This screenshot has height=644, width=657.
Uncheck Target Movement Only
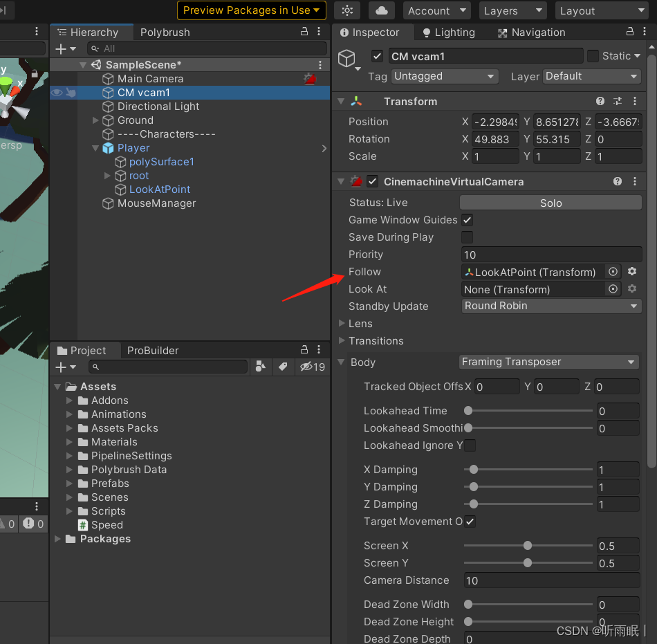point(470,522)
